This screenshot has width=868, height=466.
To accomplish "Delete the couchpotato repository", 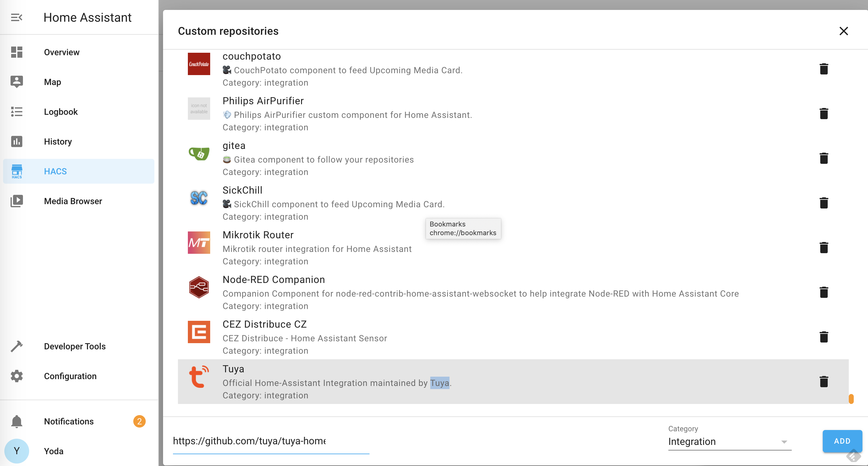I will tap(824, 69).
